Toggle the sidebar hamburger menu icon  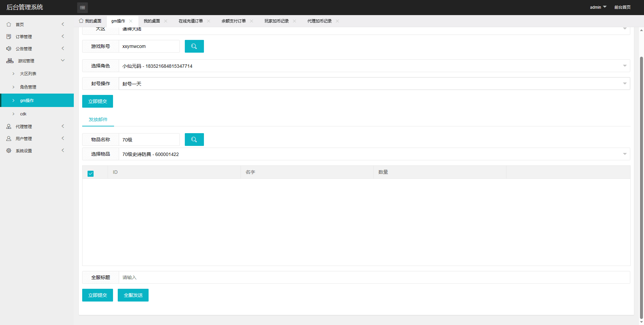[x=83, y=7]
